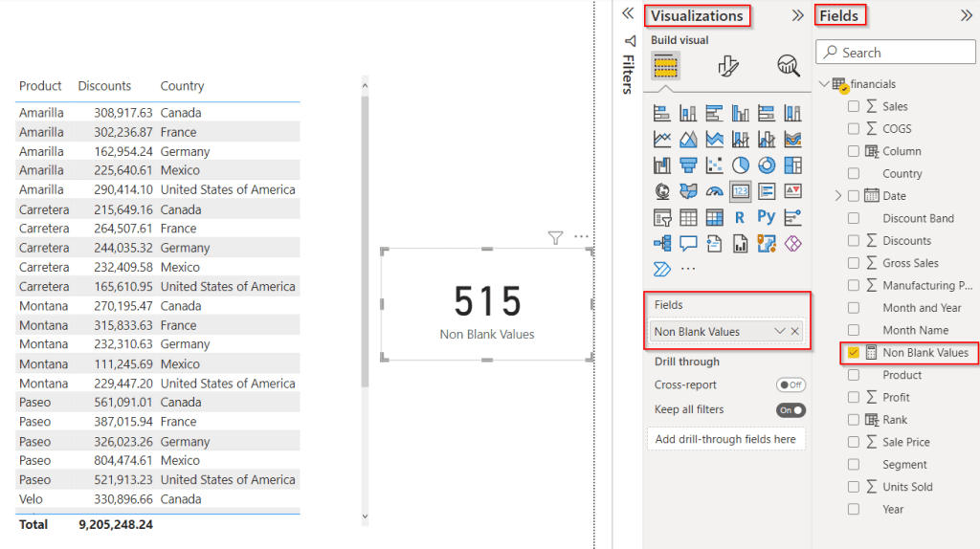Image resolution: width=980 pixels, height=549 pixels.
Task: Turn on the Cross-report toggle
Action: pyautogui.click(x=791, y=384)
